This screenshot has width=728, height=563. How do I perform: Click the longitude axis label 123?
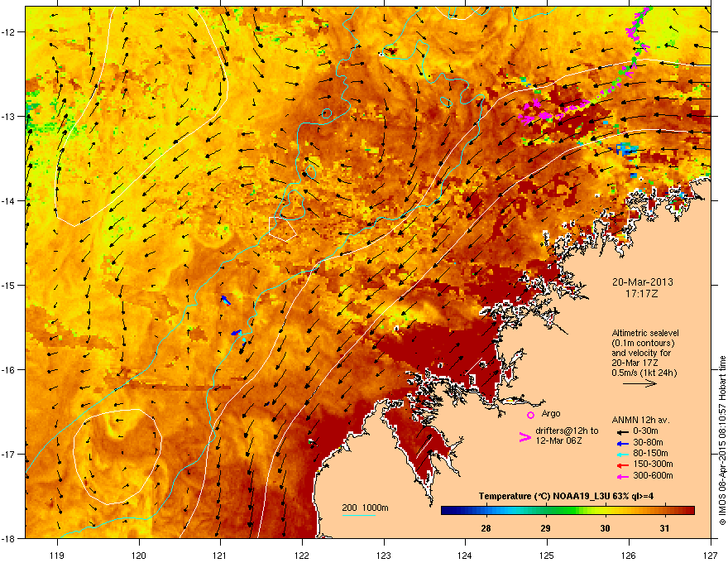coord(384,555)
